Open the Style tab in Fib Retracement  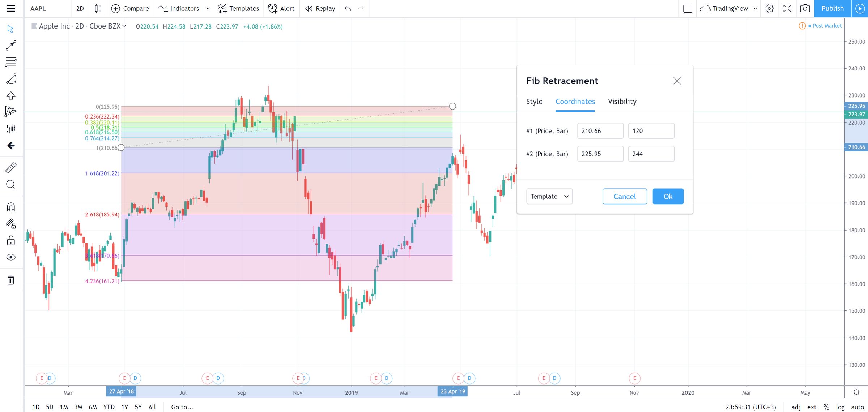pos(534,102)
